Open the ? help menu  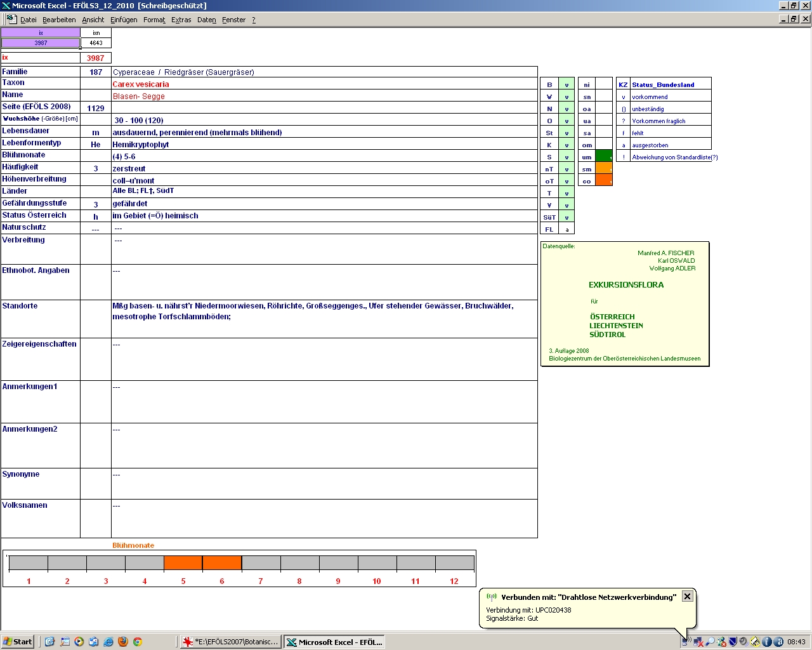click(254, 20)
